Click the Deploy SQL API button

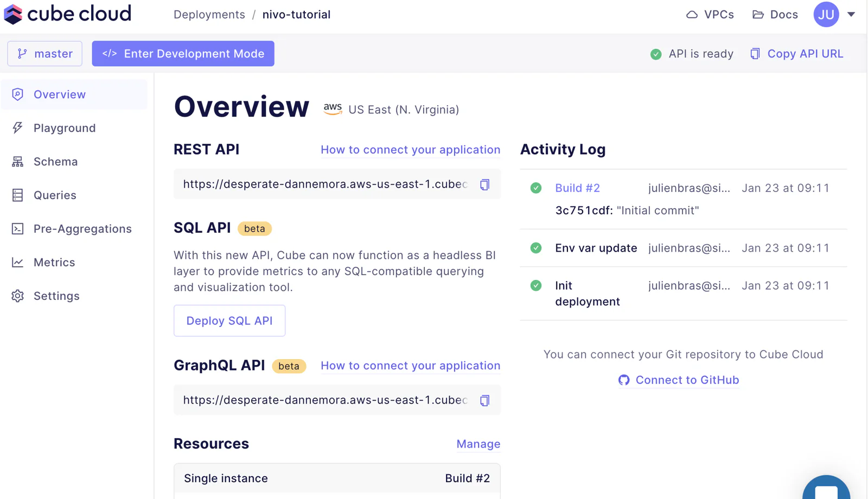click(229, 321)
